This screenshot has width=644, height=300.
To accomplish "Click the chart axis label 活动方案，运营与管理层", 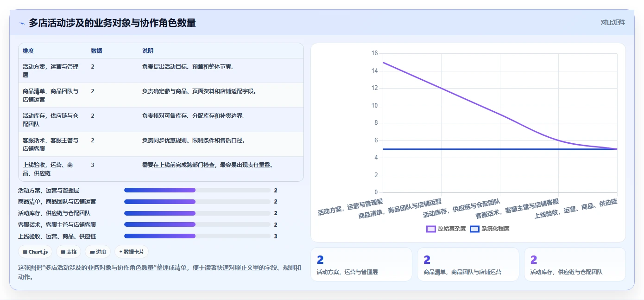I will click(x=350, y=207).
